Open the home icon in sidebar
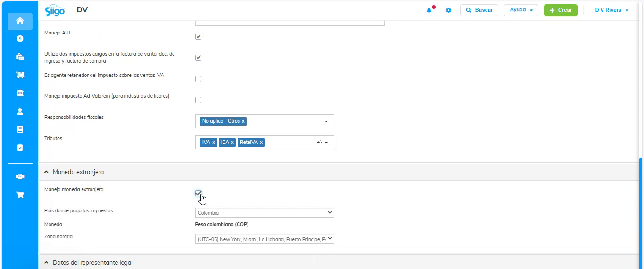 (20, 21)
